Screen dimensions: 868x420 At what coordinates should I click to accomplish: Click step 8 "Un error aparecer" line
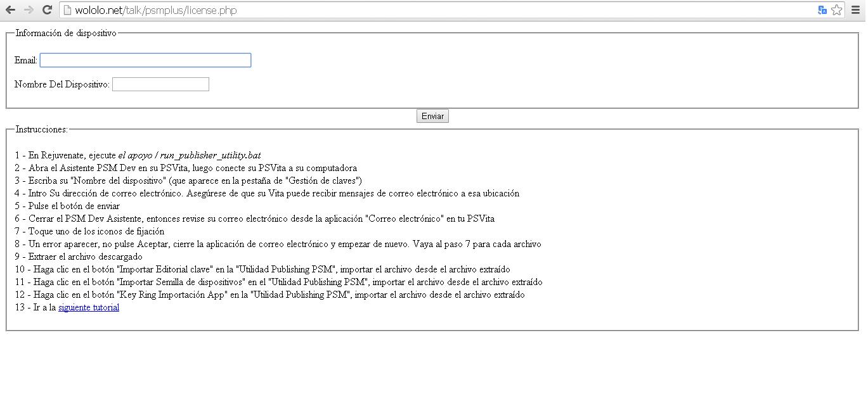[278, 244]
